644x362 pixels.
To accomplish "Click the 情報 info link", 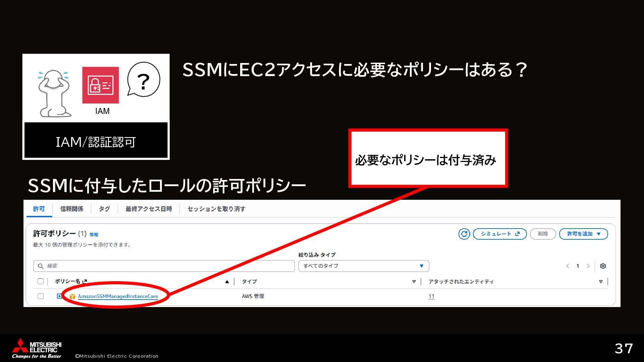I will 94,235.
